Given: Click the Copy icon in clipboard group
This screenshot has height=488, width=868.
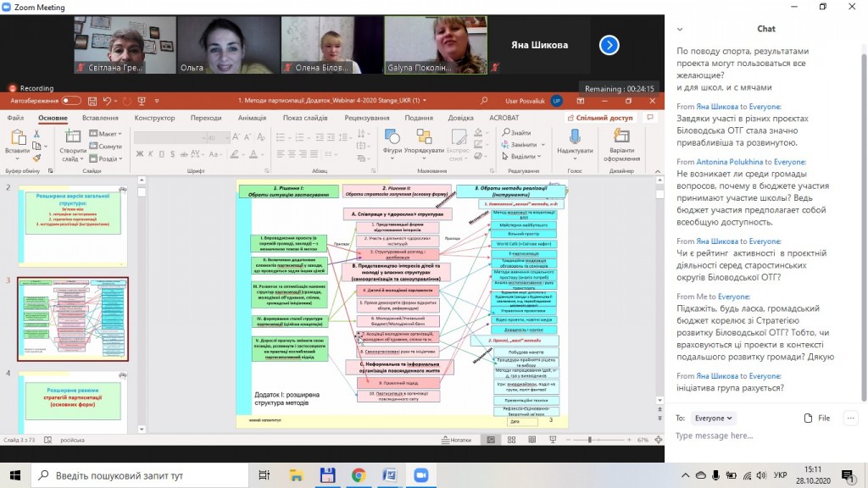Looking at the screenshot, I should click(36, 146).
